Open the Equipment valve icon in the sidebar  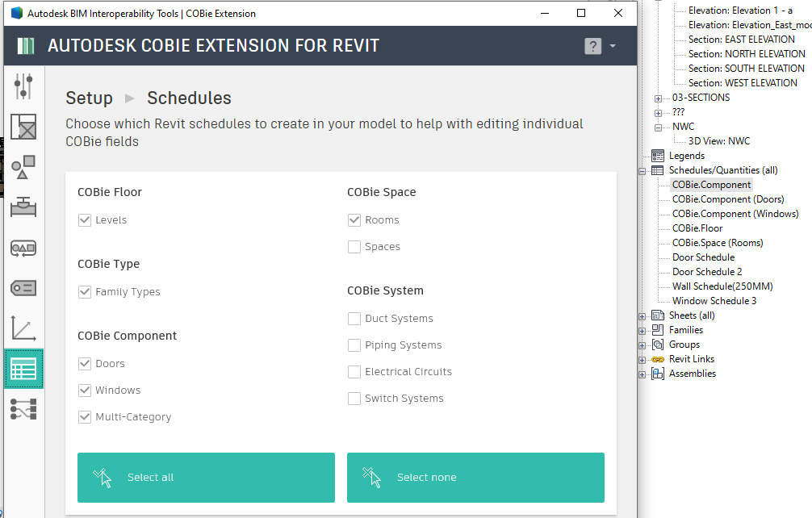23,207
